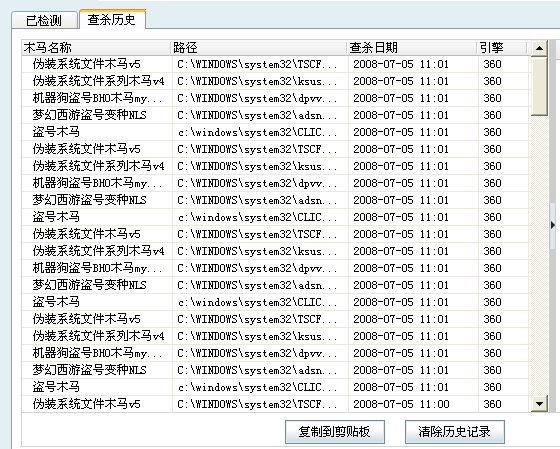The image size is (560, 449).
Task: Switch to the 已检测 tab
Action: (44, 20)
